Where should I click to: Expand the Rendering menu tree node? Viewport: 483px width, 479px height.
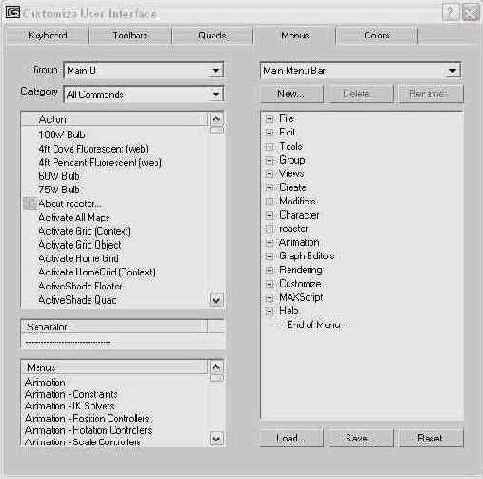pos(270,270)
